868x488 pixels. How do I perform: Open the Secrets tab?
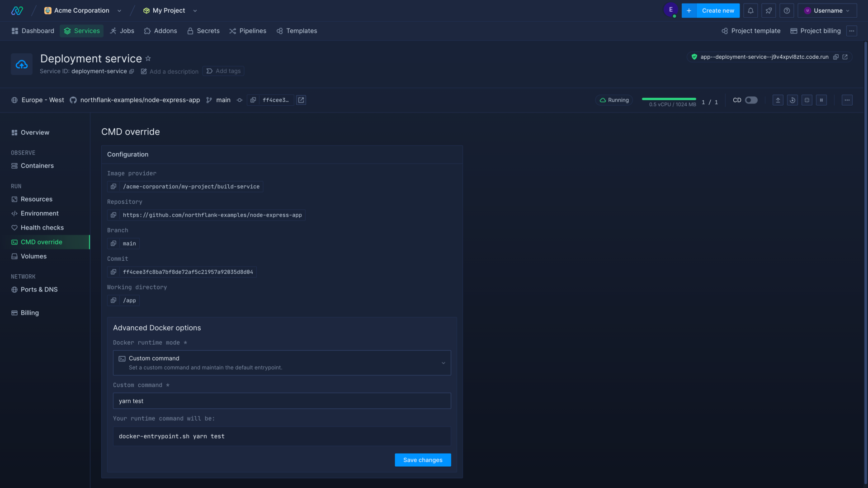tap(203, 31)
